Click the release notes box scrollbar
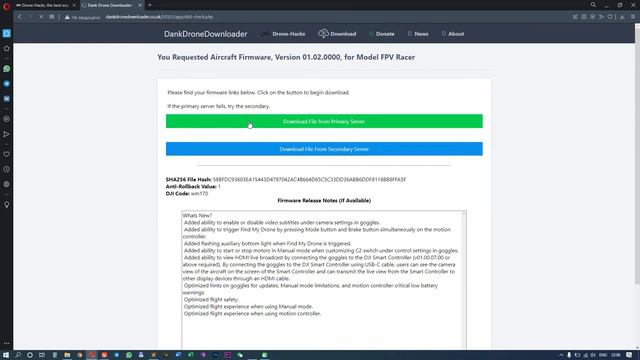This screenshot has width=640, height=360. point(464,280)
